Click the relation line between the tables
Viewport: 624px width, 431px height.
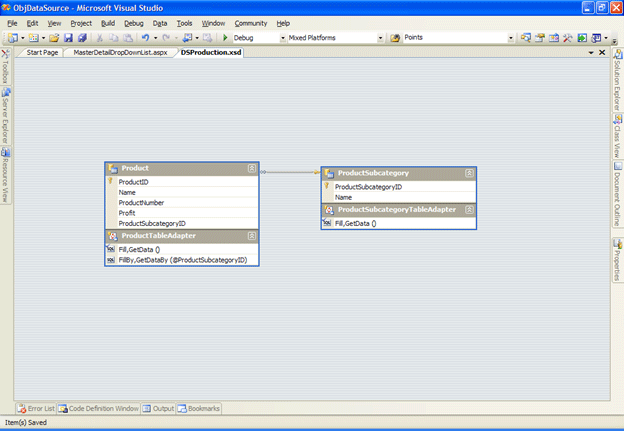[x=290, y=172]
